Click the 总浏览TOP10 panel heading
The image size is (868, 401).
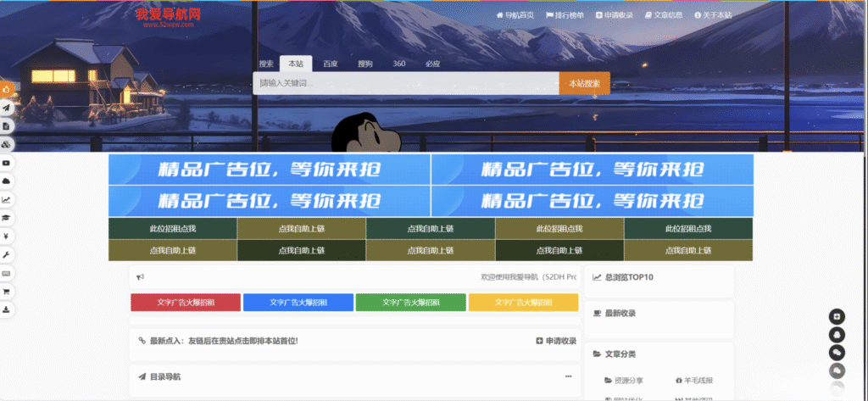pyautogui.click(x=623, y=277)
